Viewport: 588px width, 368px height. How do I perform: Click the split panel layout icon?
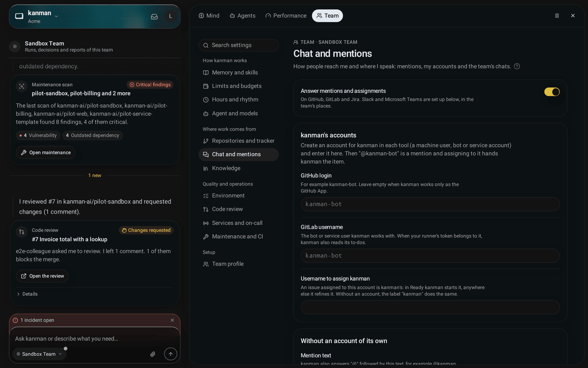click(x=557, y=16)
